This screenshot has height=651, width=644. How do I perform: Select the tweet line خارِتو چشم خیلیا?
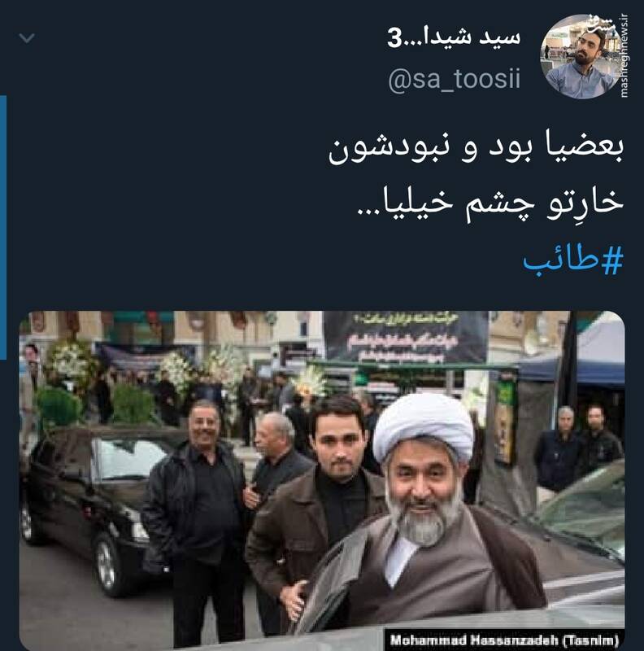(x=490, y=203)
